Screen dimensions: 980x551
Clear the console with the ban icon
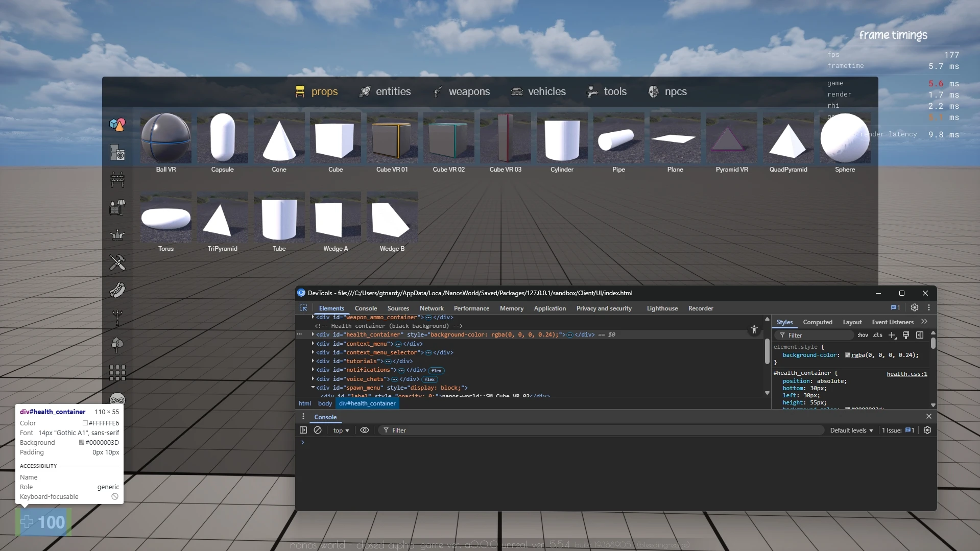318,430
